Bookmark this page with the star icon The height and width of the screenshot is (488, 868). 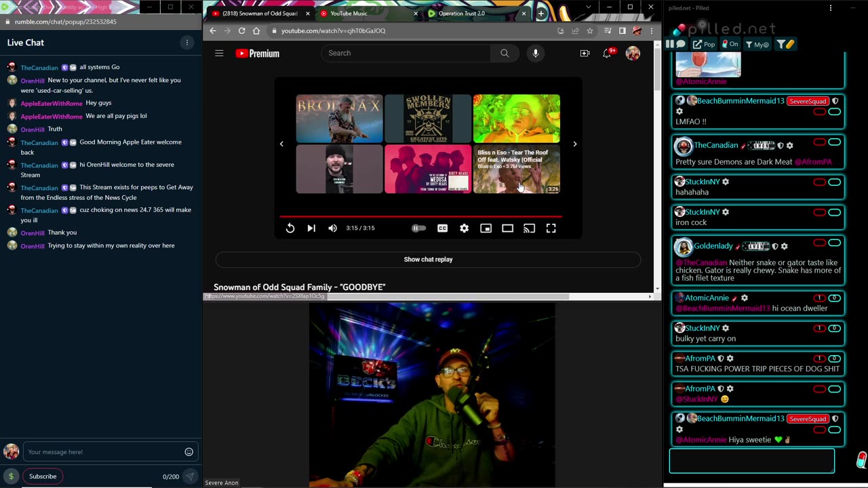[x=590, y=30]
